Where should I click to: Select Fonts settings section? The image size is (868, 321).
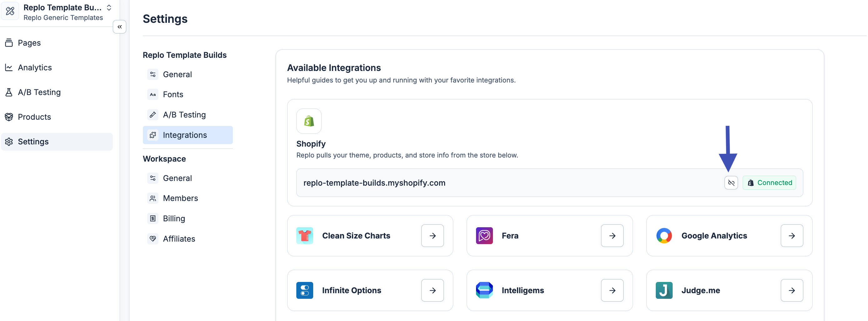click(173, 95)
